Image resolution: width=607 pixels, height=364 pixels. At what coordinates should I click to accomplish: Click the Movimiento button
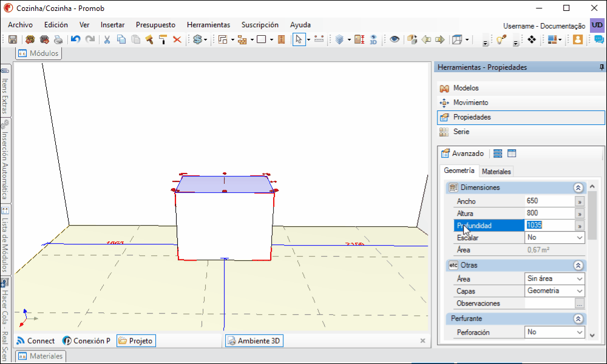[x=521, y=103]
